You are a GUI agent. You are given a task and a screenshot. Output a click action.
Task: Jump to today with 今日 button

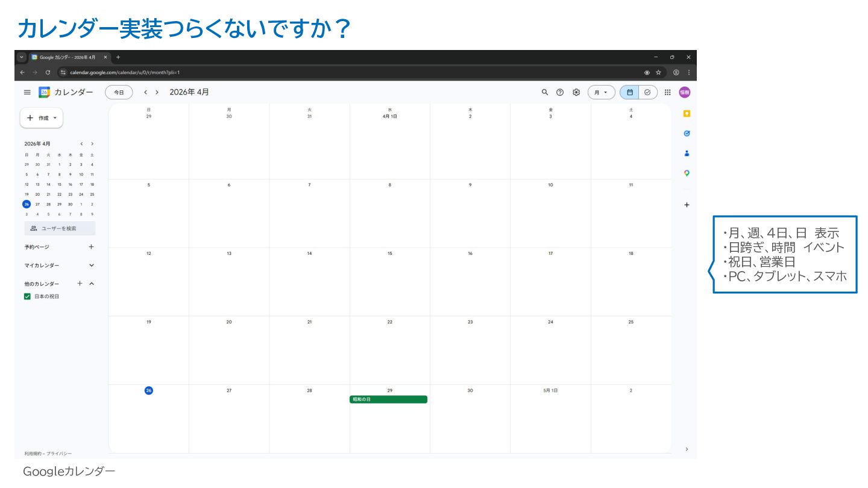(119, 92)
